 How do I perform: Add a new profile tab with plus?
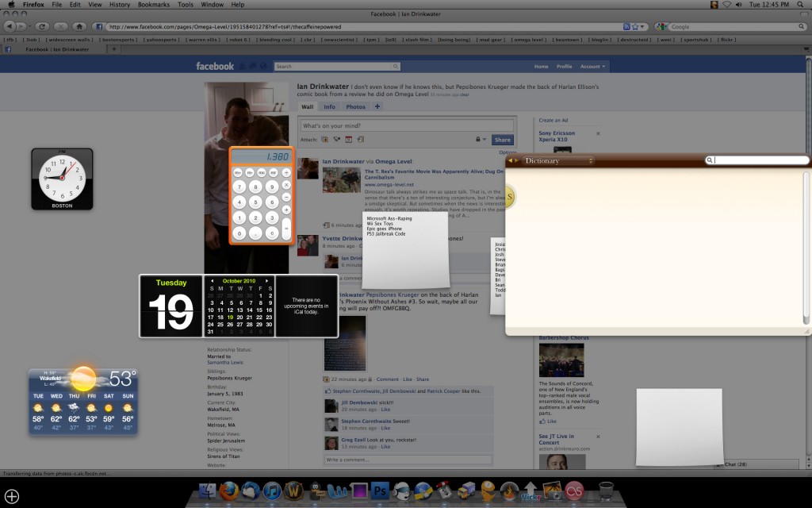coord(377,107)
